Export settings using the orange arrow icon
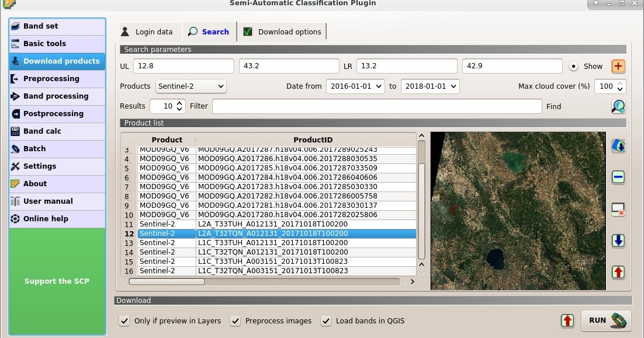The width and height of the screenshot is (644, 338). point(567,320)
